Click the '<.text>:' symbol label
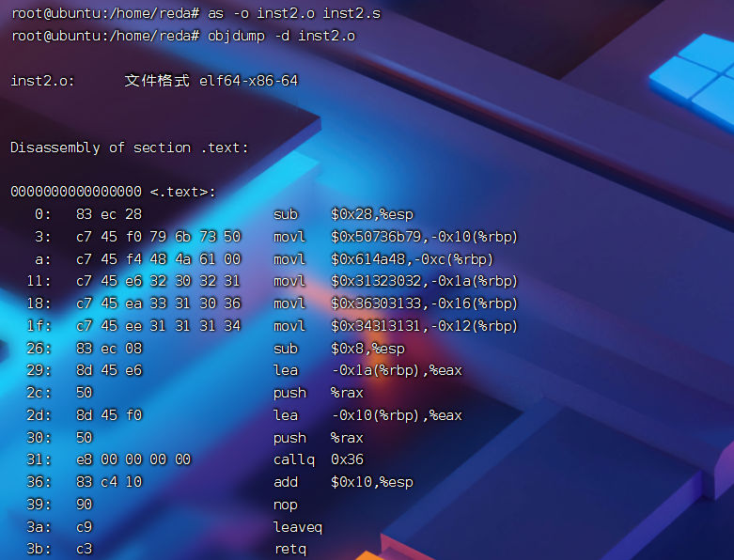734x560 pixels. click(x=182, y=192)
